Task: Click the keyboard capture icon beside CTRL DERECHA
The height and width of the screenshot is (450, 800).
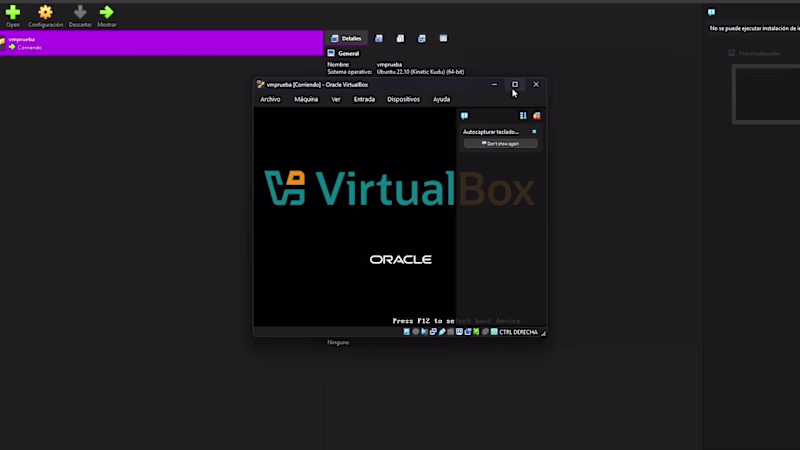Action: [x=494, y=332]
